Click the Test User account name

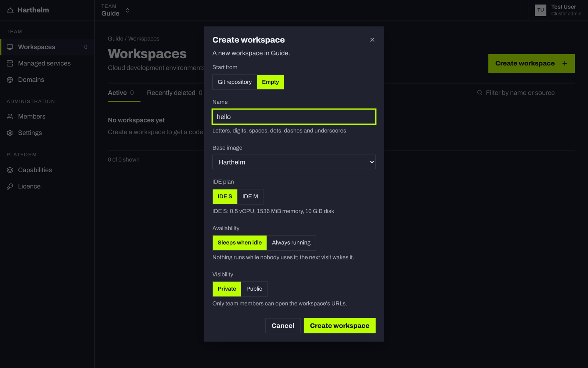(563, 7)
